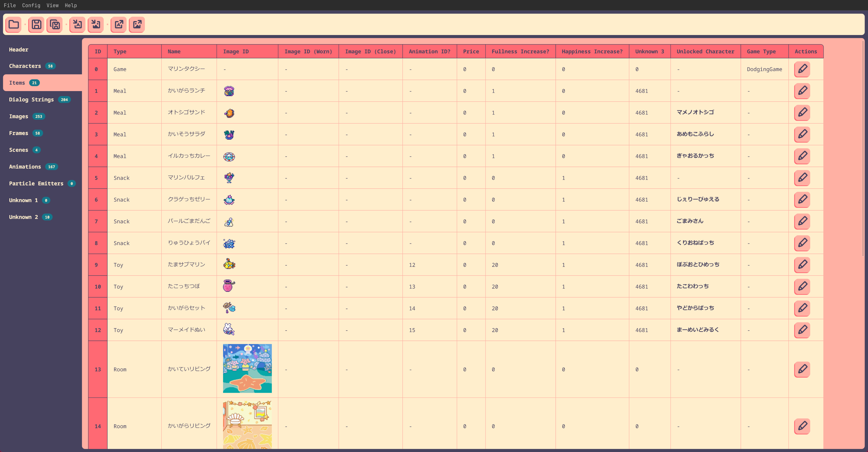The width and height of the screenshot is (868, 452).
Task: Open the Frames section
Action: point(43,133)
